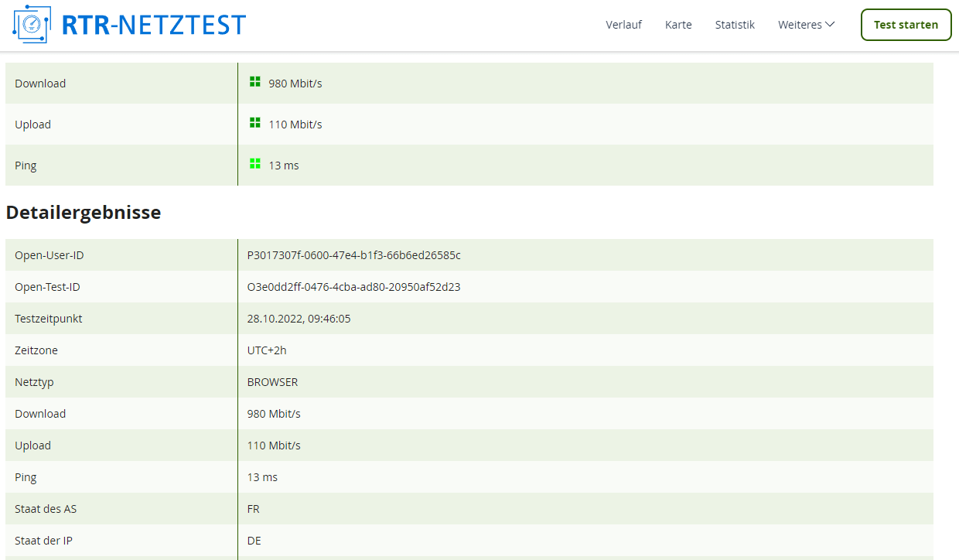Click the Testzeitpunkt date value
The image size is (959, 560).
(299, 319)
